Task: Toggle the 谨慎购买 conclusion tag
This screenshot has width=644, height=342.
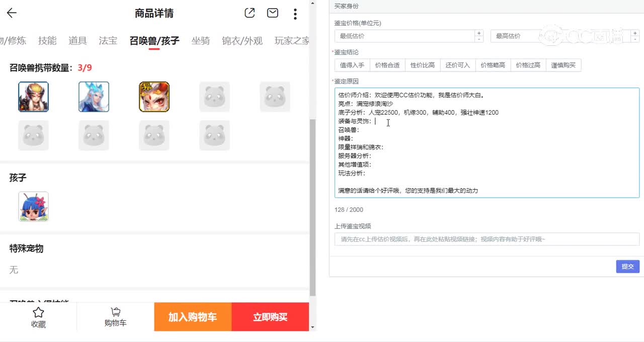Action: (563, 65)
